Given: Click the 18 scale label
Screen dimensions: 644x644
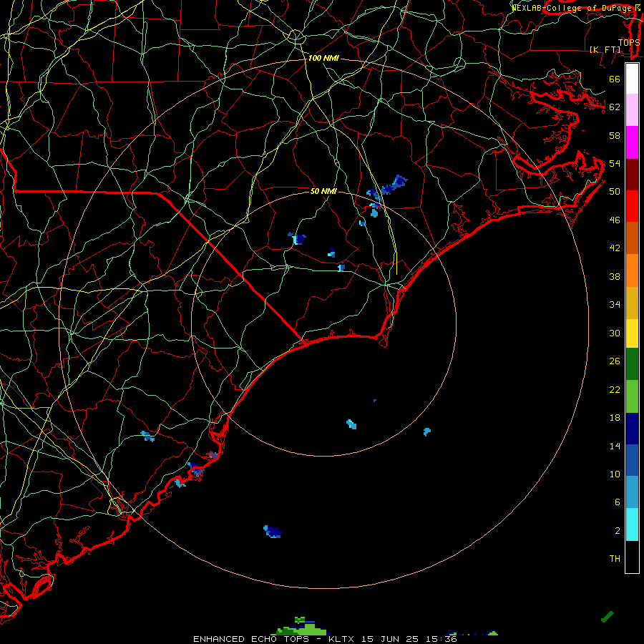Looking at the screenshot, I should pos(615,418).
